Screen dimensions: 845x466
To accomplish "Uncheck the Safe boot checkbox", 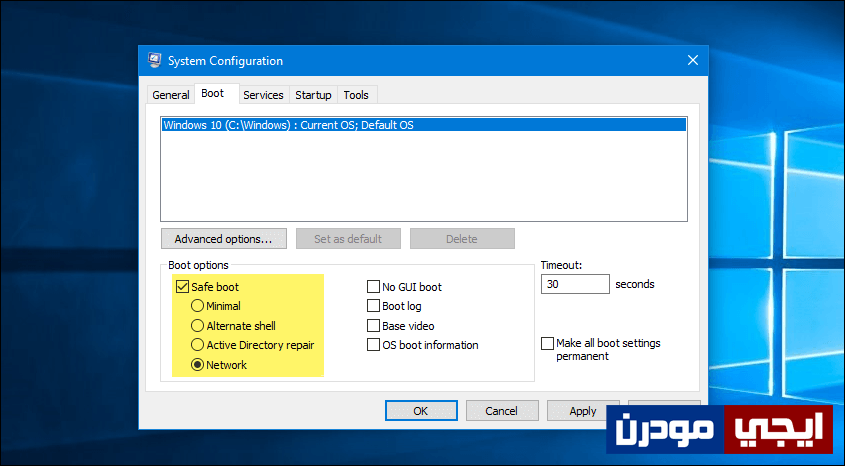I will (x=182, y=287).
